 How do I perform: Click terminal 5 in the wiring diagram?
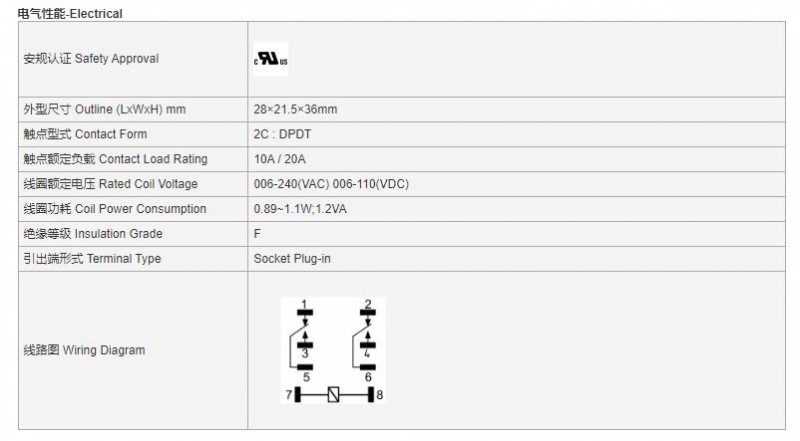305,373
